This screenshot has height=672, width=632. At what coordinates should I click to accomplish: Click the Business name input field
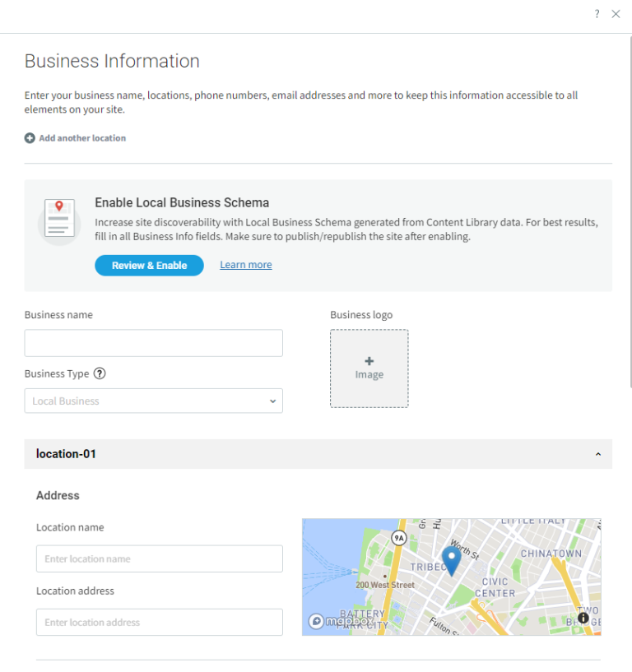tap(153, 342)
